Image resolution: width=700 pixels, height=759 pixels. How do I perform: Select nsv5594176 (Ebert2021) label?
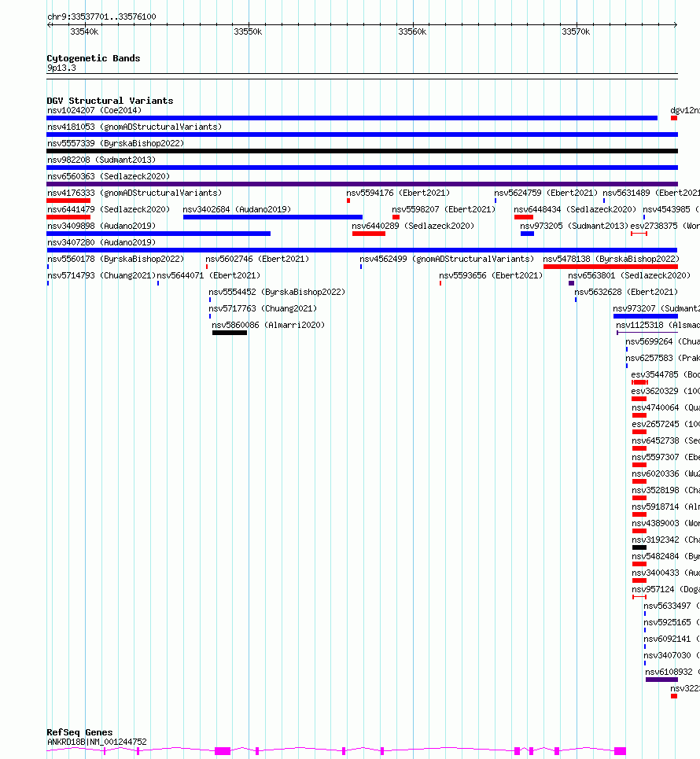398,193
